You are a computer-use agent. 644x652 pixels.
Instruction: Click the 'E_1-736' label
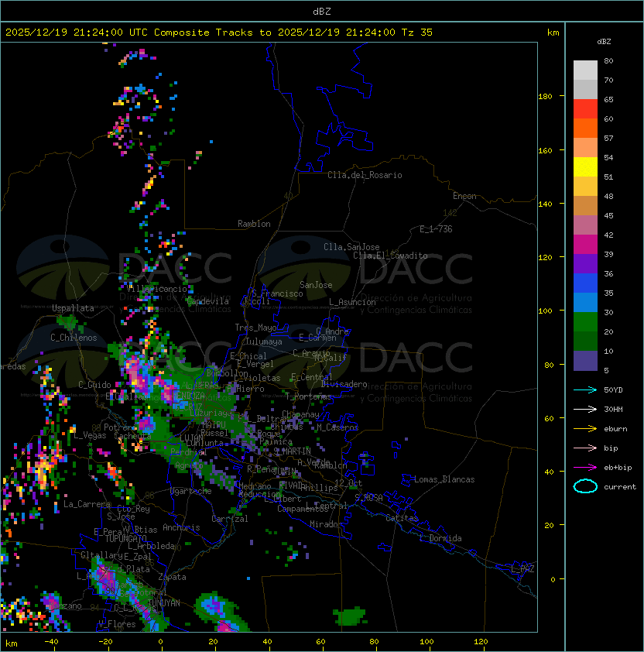click(436, 229)
